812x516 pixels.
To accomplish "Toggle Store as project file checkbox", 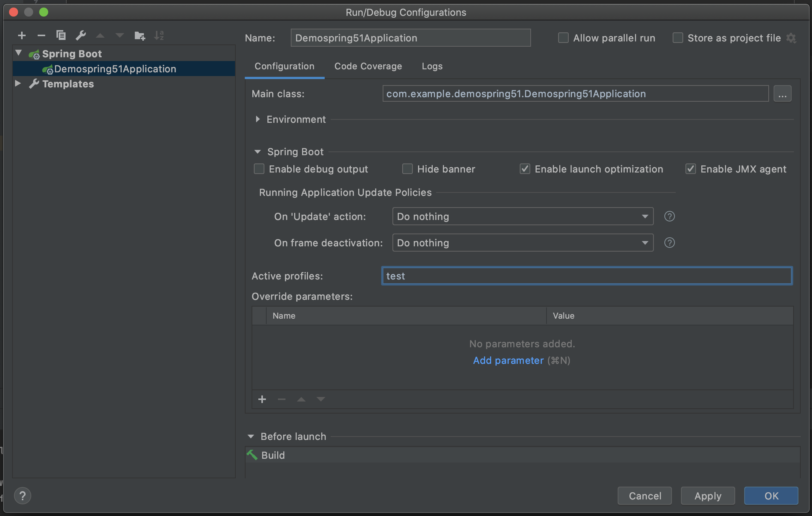I will click(x=678, y=38).
